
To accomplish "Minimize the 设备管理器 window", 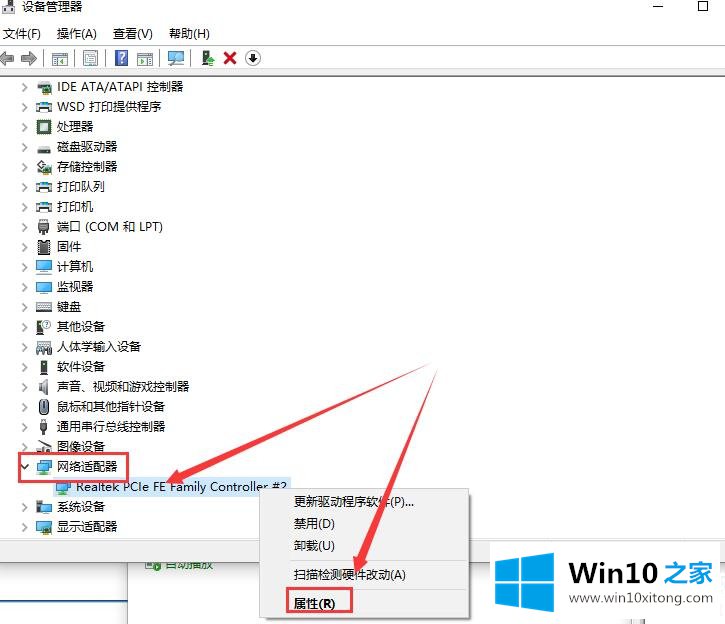I will (x=658, y=6).
